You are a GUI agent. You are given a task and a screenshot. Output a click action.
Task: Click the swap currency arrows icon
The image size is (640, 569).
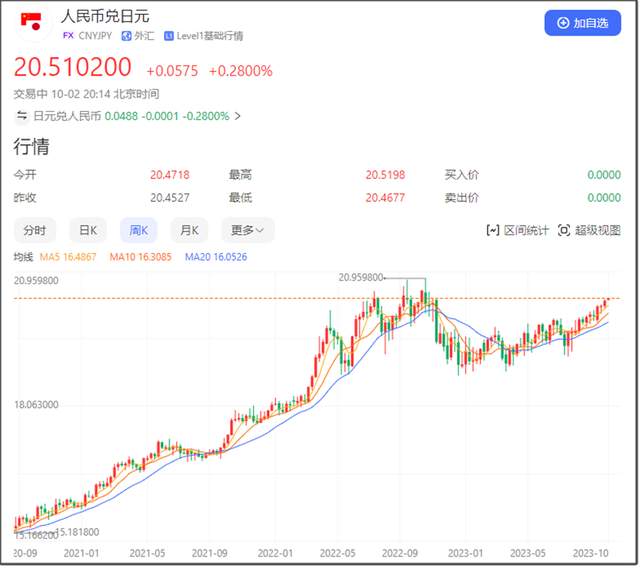click(21, 115)
